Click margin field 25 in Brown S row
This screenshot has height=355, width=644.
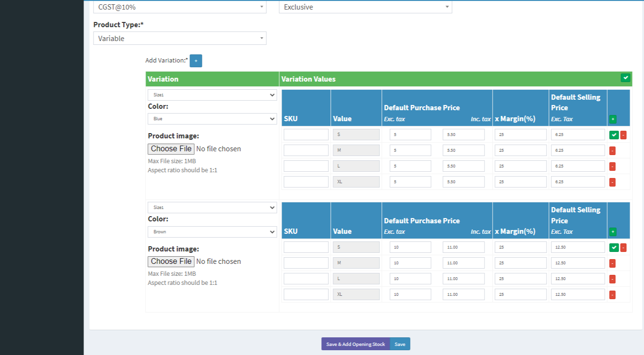tap(521, 247)
